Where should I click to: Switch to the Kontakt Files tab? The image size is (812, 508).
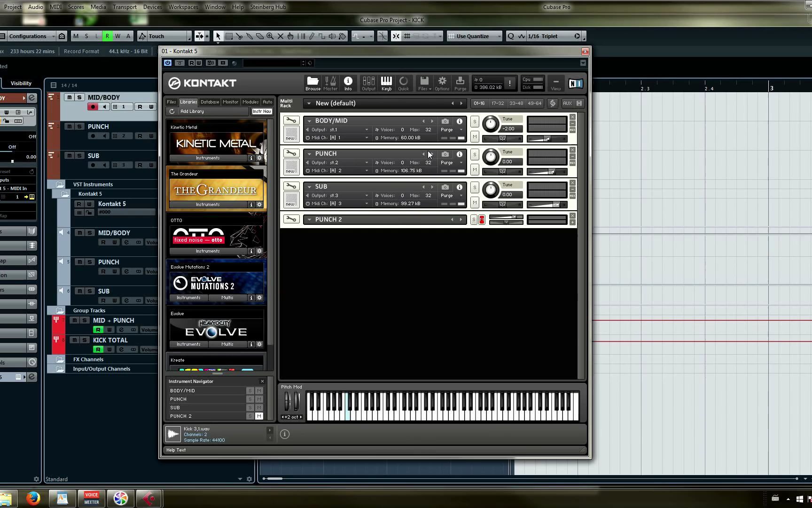click(172, 102)
